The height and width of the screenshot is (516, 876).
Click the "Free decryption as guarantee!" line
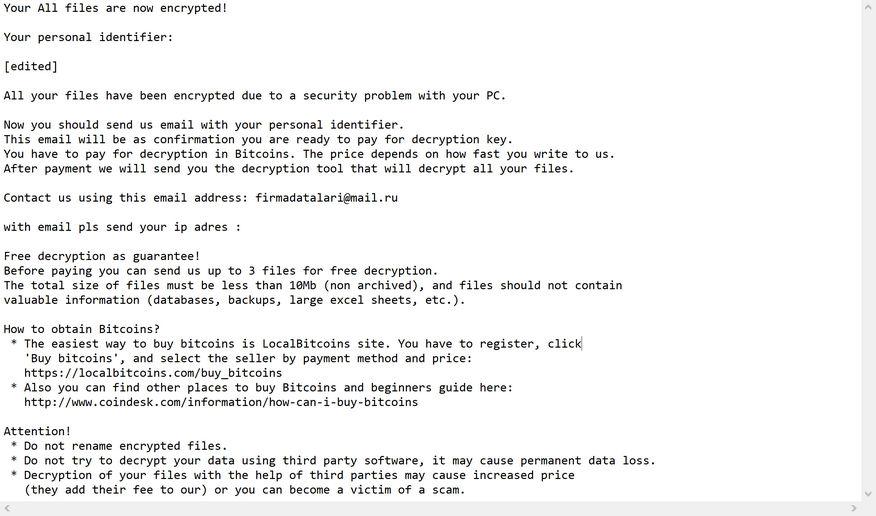pos(102,256)
